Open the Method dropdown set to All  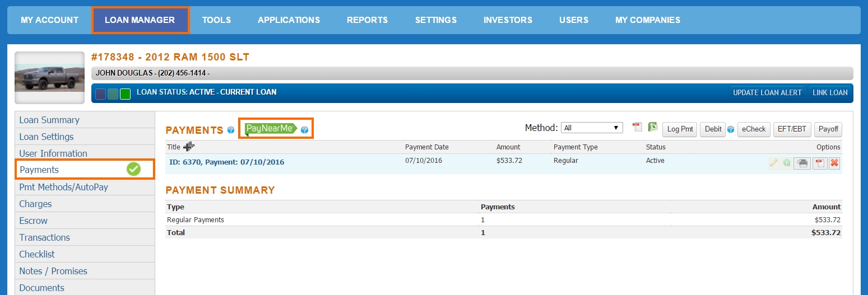point(592,128)
